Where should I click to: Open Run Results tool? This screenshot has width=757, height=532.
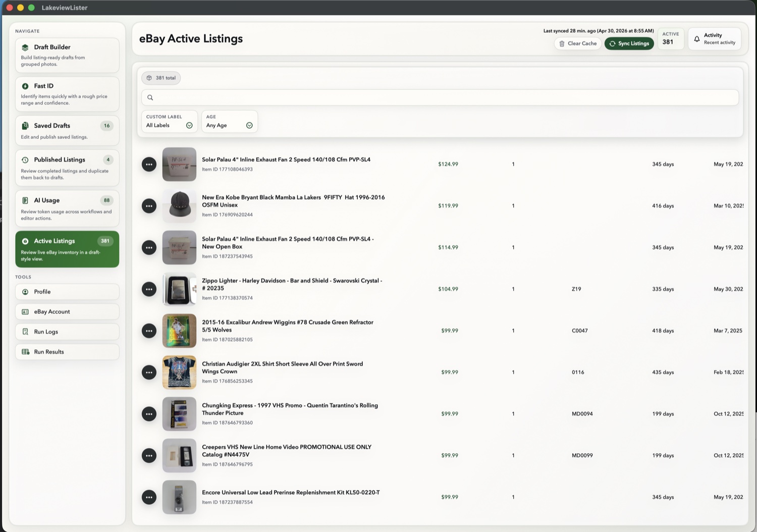(x=67, y=352)
